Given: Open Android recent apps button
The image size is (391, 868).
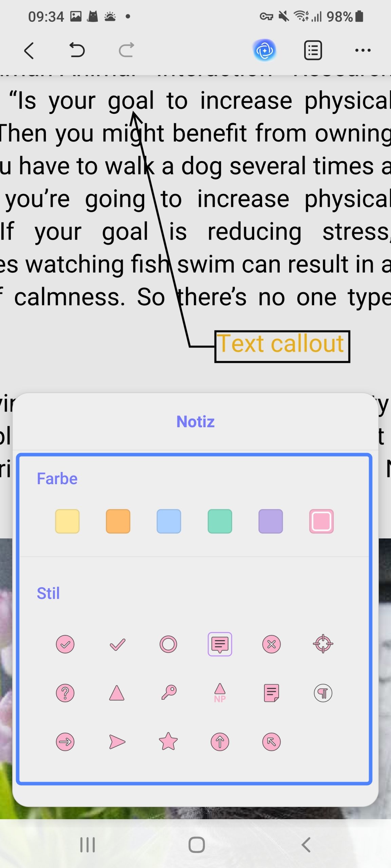Looking at the screenshot, I should [x=88, y=845].
